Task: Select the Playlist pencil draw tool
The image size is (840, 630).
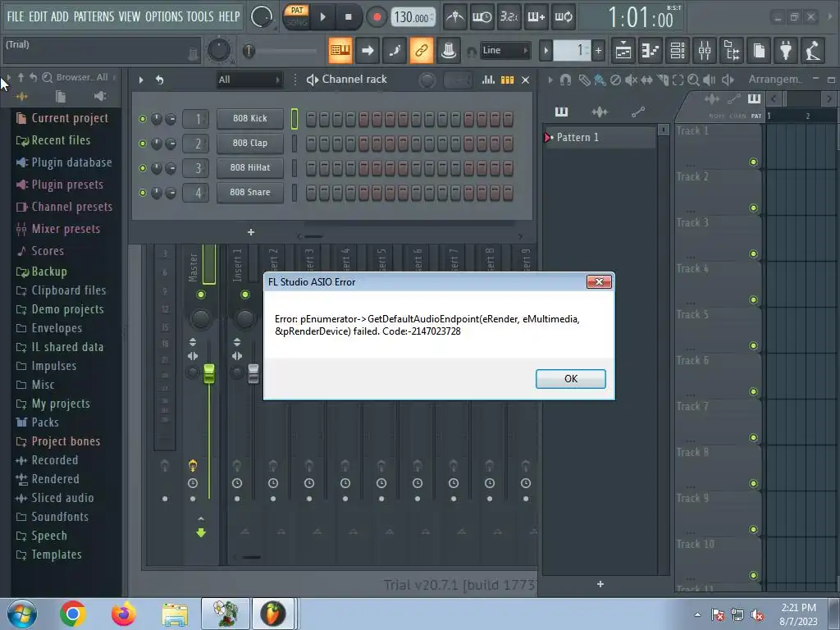Action: coord(584,80)
